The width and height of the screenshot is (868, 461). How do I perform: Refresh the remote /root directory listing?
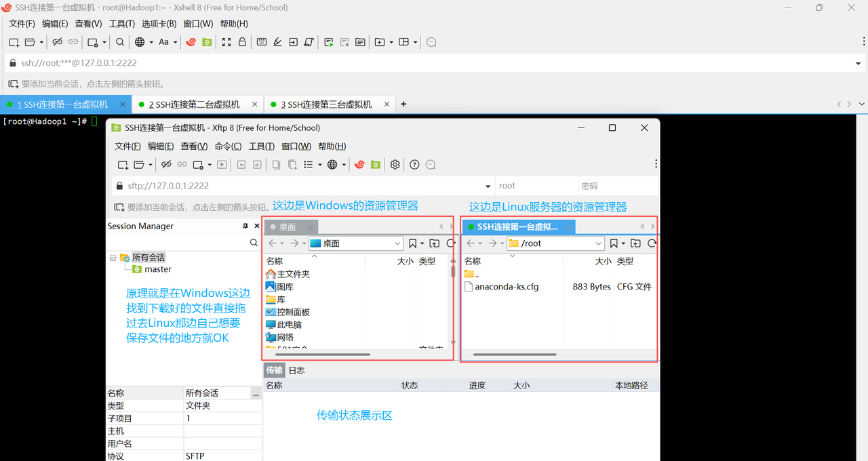pos(650,243)
